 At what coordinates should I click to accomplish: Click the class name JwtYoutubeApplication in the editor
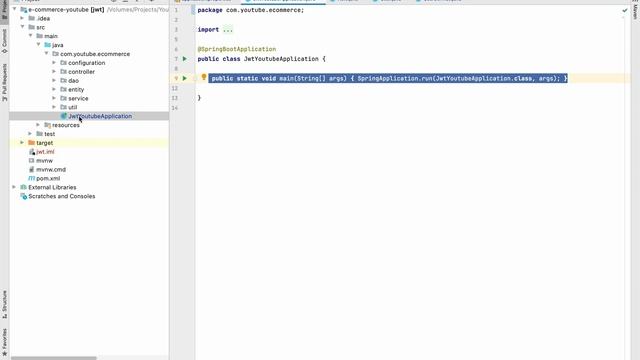coord(281,59)
